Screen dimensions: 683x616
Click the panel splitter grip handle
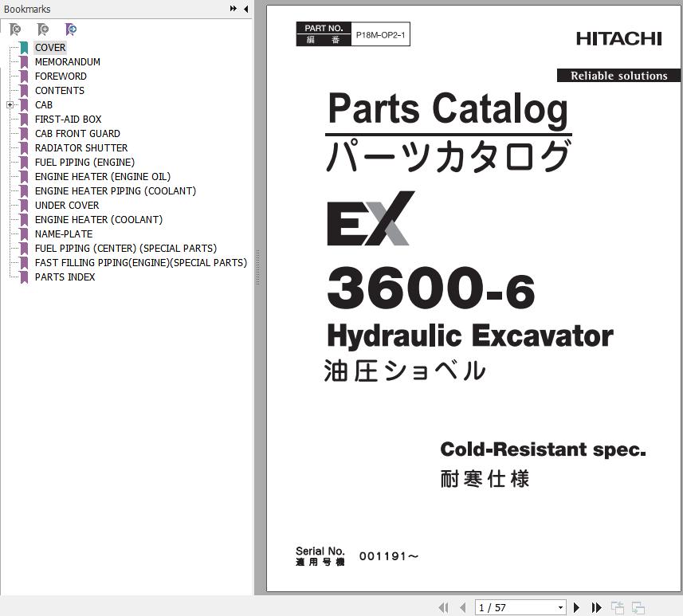(258, 268)
